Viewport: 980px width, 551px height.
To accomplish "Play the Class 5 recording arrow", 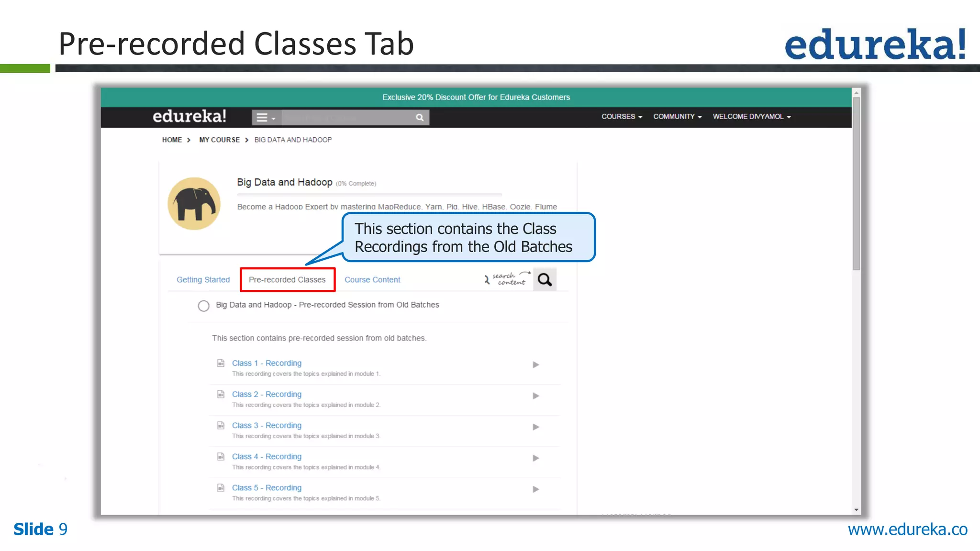I will pos(536,489).
